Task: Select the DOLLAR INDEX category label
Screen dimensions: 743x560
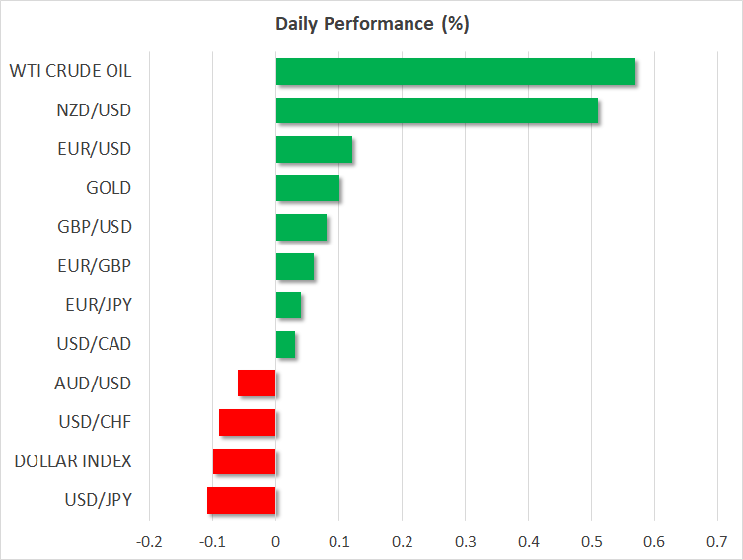Action: pos(72,460)
